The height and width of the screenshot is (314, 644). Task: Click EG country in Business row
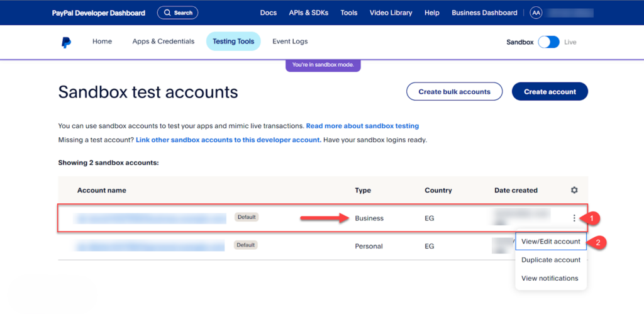pos(429,218)
